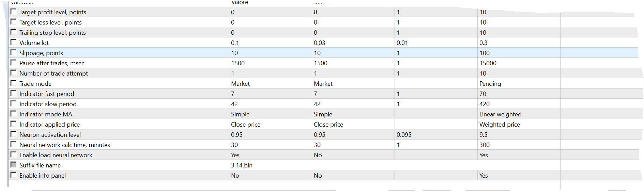This screenshot has width=644, height=195.
Task: Change Enable load neural network value Yes
Action: click(235, 155)
